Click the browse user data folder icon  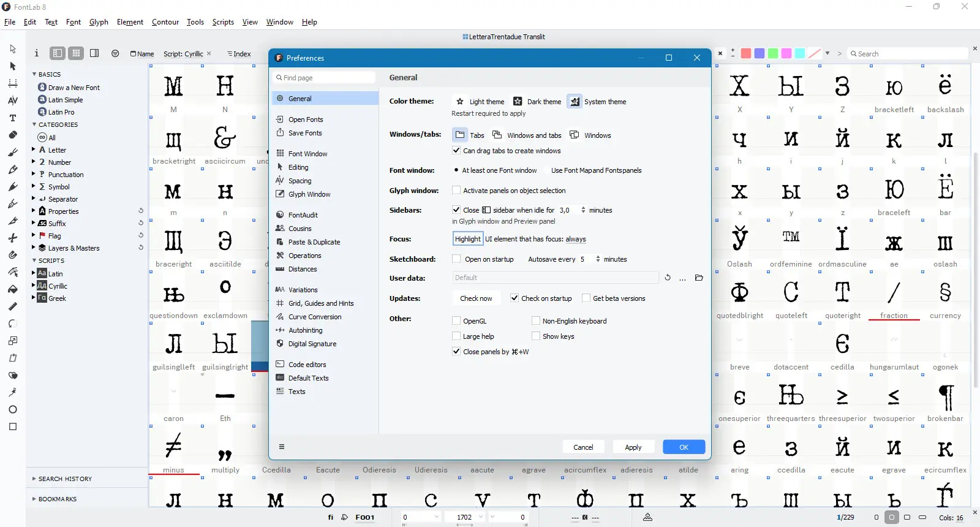[699, 278]
